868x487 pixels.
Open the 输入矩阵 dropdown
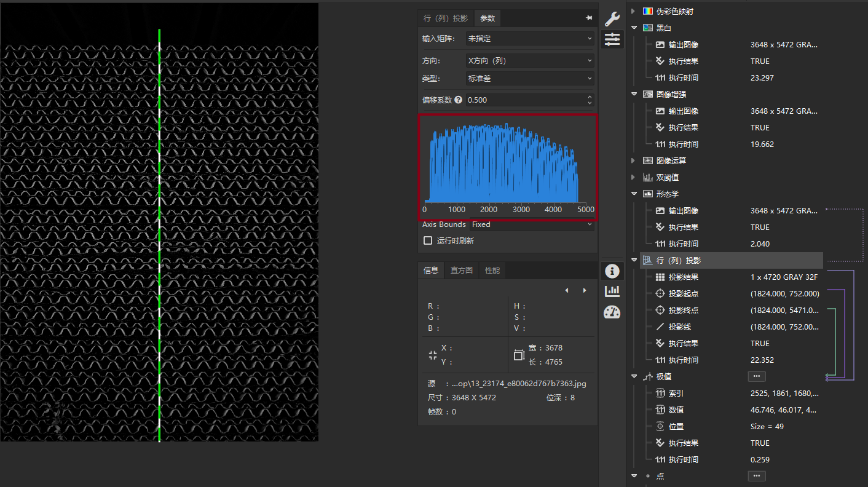click(529, 39)
